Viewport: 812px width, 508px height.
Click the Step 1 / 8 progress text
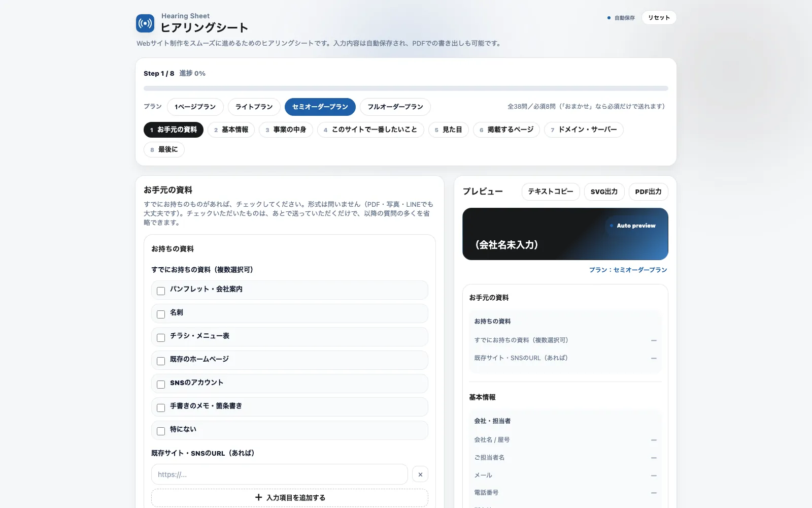coord(159,74)
